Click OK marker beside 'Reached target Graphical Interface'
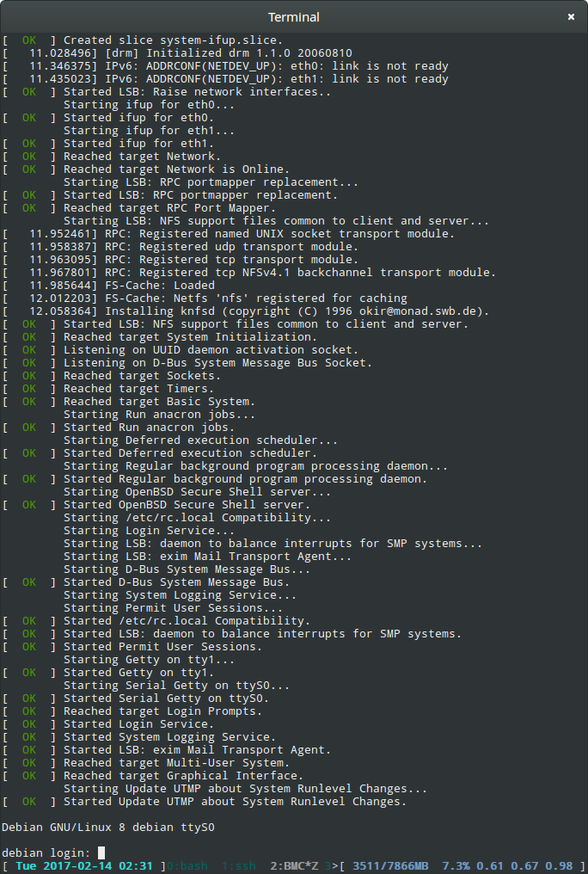Image resolution: width=588 pixels, height=874 pixels. 29,775
